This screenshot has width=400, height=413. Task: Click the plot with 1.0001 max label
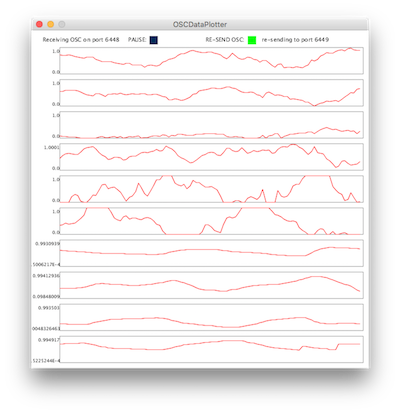coord(212,157)
